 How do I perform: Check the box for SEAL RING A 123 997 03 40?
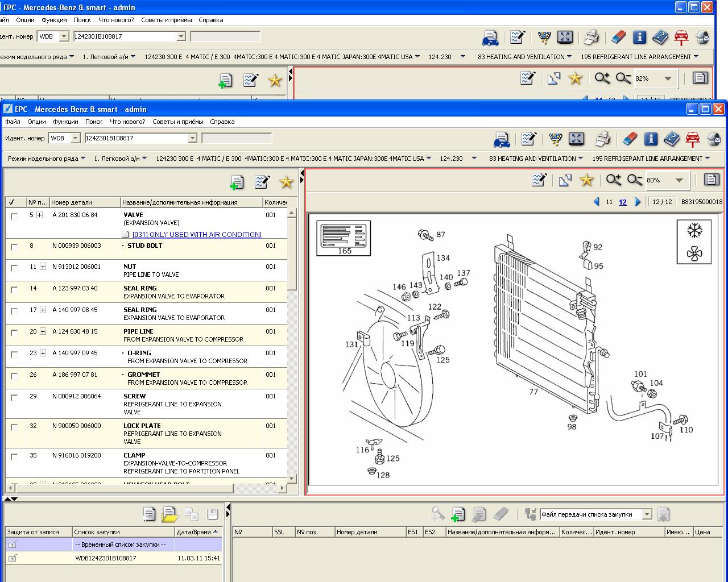tap(14, 289)
